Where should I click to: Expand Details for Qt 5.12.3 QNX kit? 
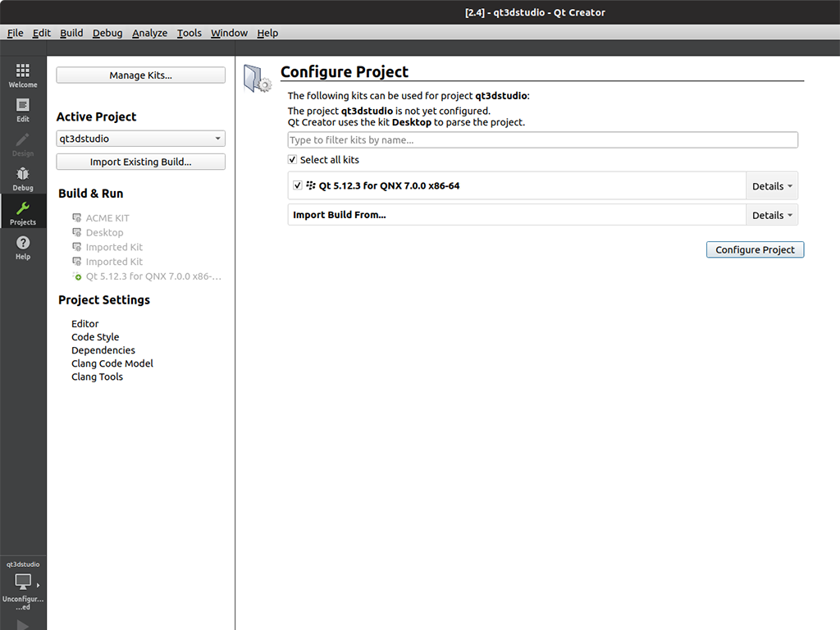click(x=771, y=186)
